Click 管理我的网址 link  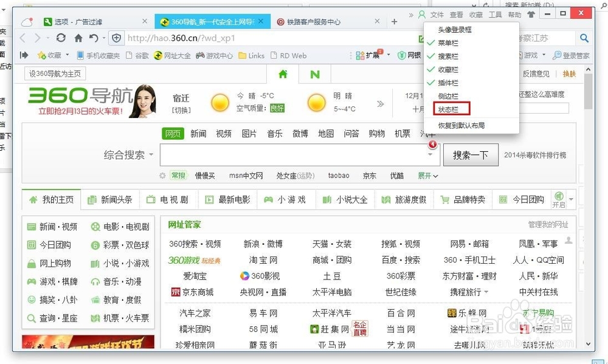pyautogui.click(x=548, y=224)
